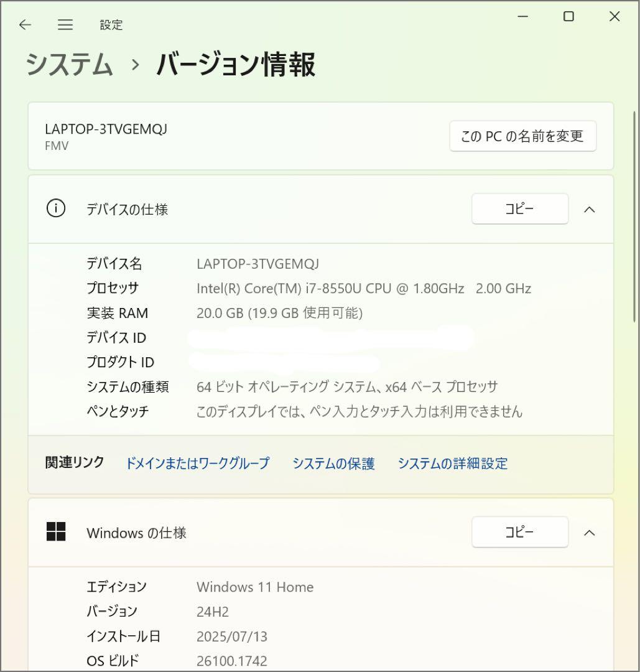Click the back arrow to return
640x672 pixels.
coord(24,25)
